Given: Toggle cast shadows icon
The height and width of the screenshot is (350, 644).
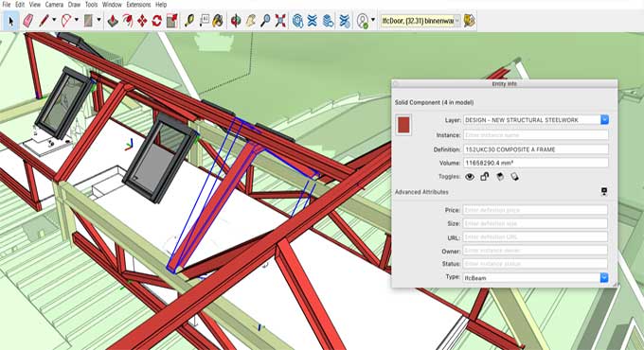Looking at the screenshot, I should click(514, 177).
